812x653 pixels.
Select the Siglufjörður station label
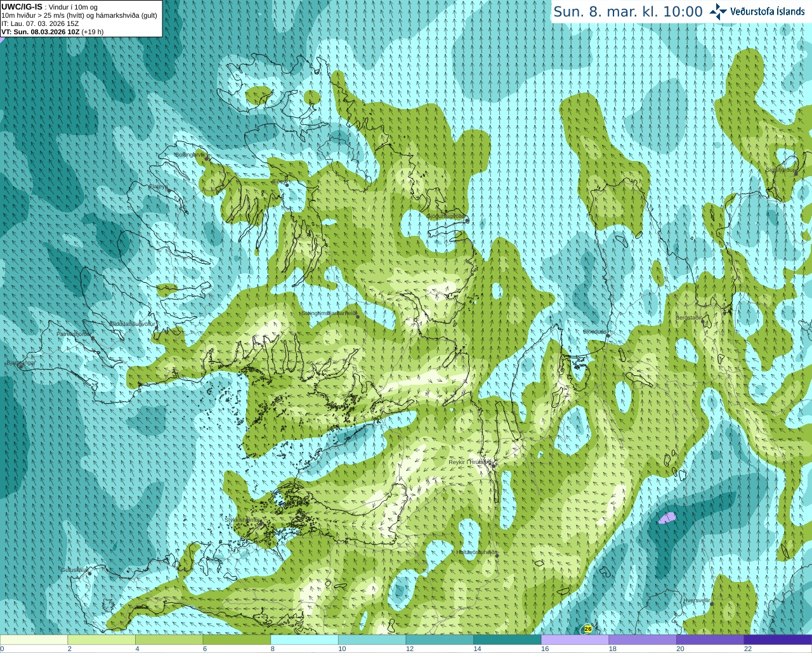(781, 170)
